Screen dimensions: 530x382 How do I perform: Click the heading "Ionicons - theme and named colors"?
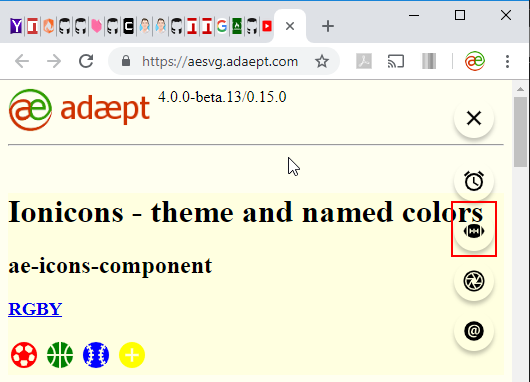[246, 212]
